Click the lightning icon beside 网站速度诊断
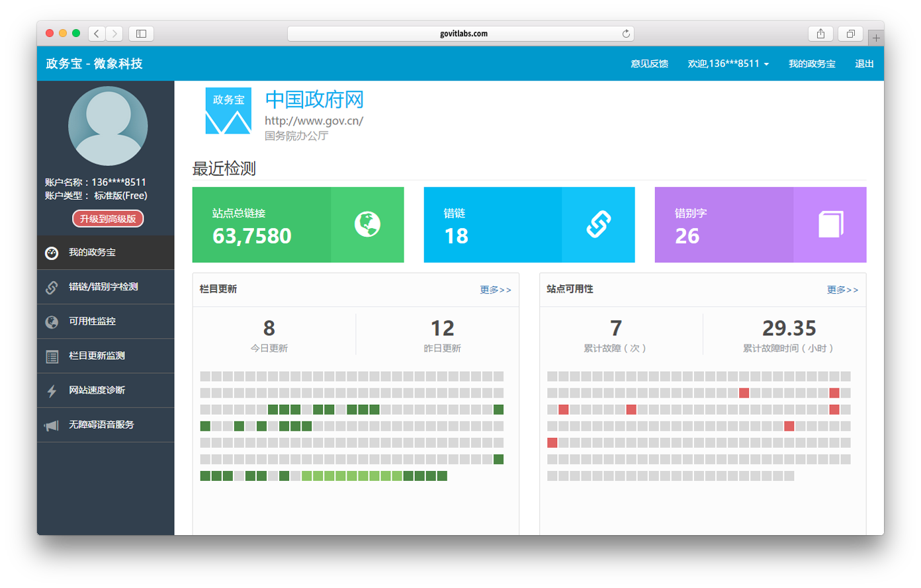 pos(52,390)
